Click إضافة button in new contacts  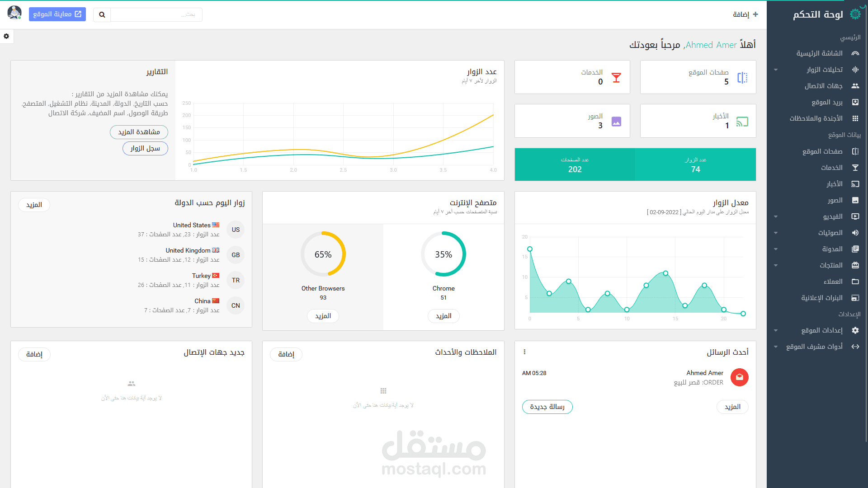(34, 354)
